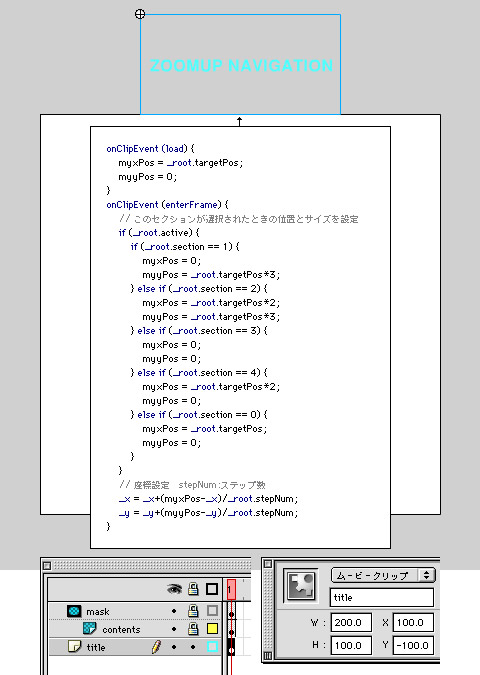Image resolution: width=480 pixels, height=675 pixels.
Task: Click the frame 1 playhead marker
Action: pos(231,589)
